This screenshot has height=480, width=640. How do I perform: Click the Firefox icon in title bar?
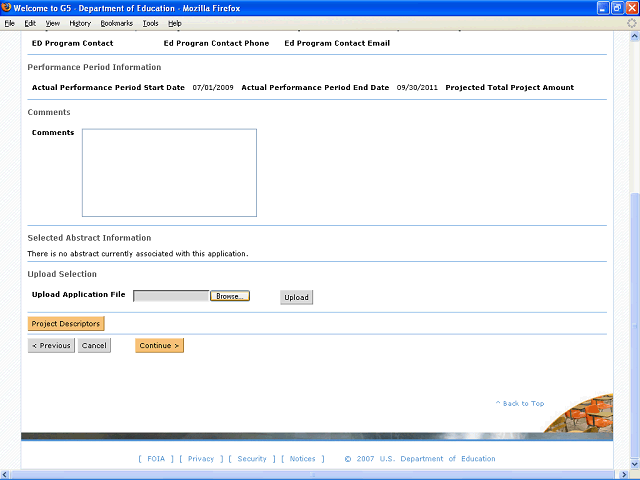pos(6,7)
